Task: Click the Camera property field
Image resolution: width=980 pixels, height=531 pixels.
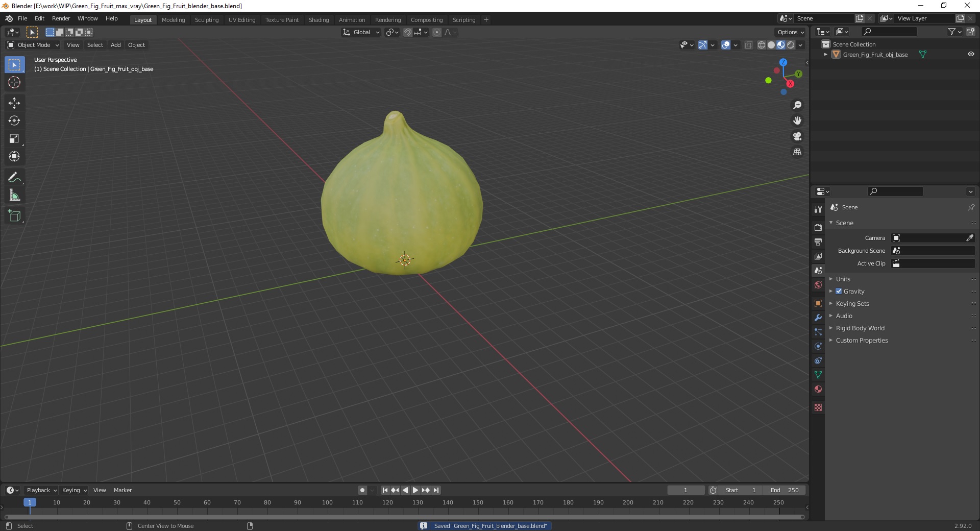Action: point(927,238)
